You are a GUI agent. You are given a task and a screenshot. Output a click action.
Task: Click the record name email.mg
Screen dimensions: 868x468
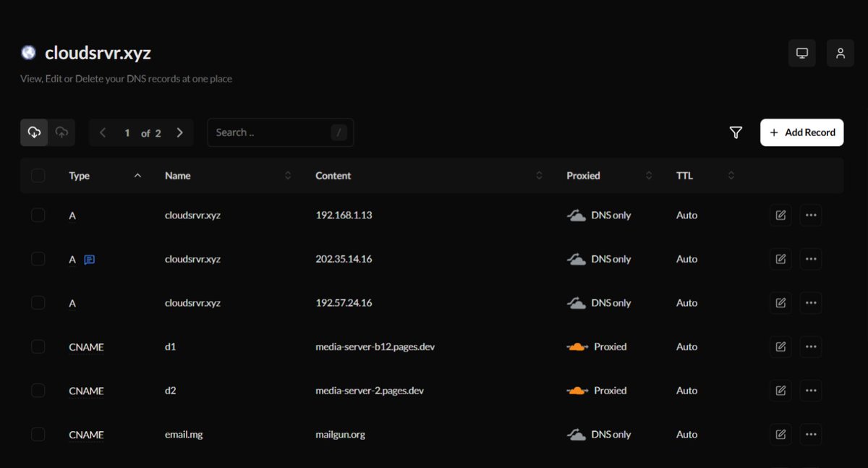(x=185, y=435)
